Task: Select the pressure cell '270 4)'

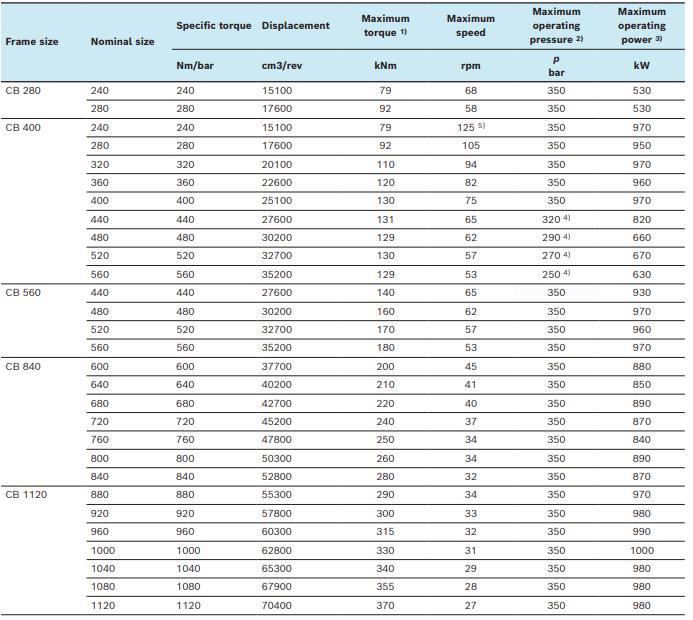Action: pyautogui.click(x=556, y=255)
